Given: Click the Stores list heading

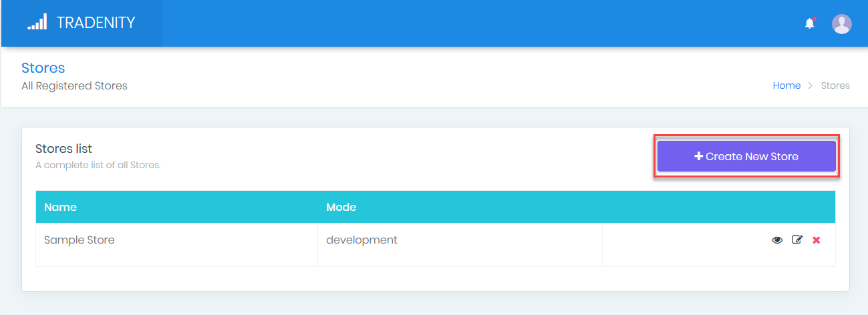Looking at the screenshot, I should (63, 149).
